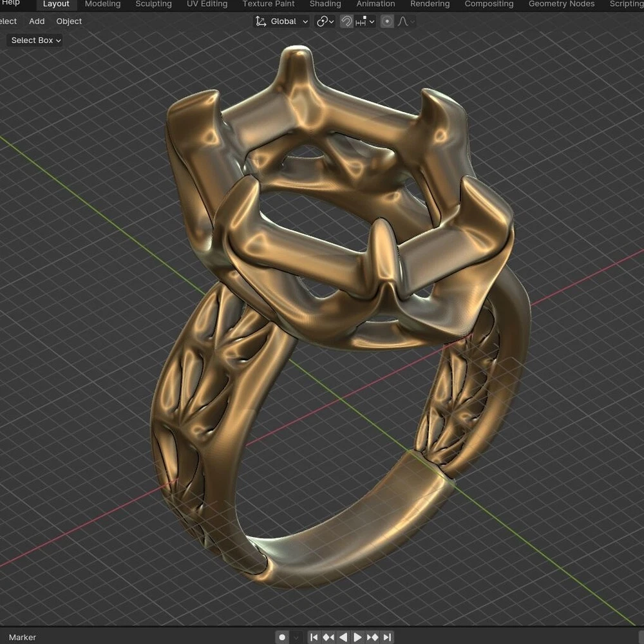The image size is (644, 644).
Task: Open the pivot point dropdown
Action: coord(325,21)
